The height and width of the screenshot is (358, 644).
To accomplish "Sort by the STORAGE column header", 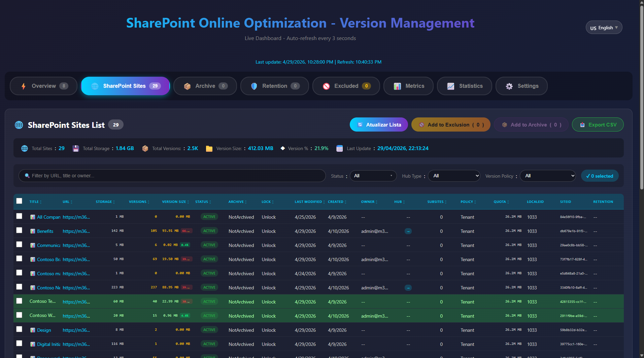I will [105, 202].
